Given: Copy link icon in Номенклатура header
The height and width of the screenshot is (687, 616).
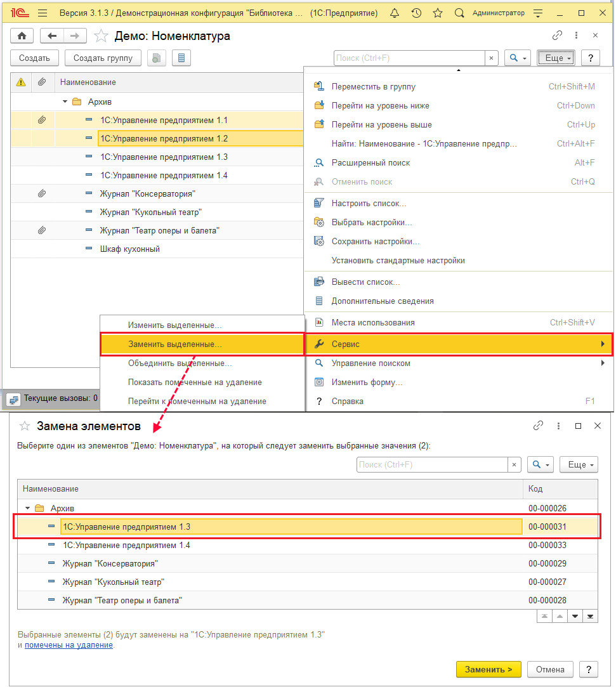Looking at the screenshot, I should [557, 35].
